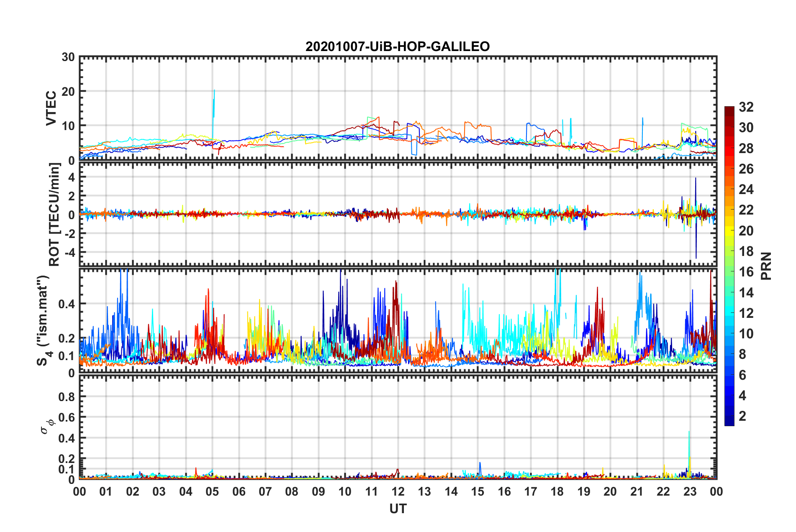Select the "0.6" tick on the σφ axis
Screen dimensions: 796x532
pos(67,417)
